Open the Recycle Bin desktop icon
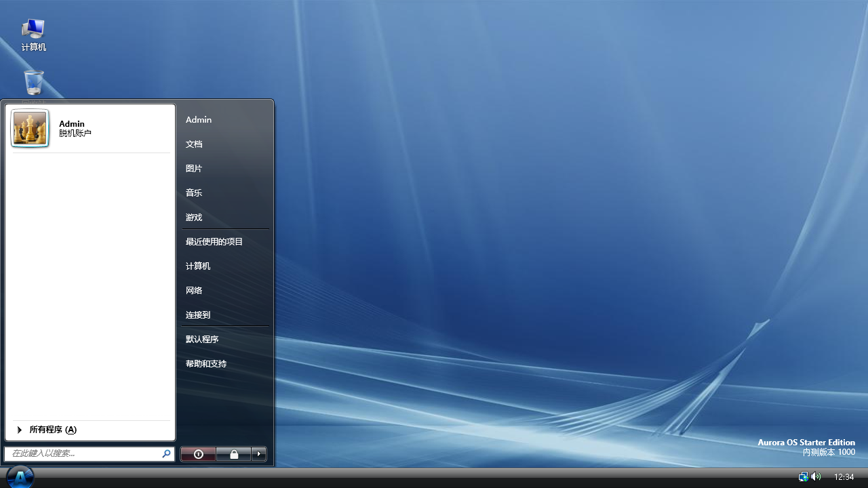Image resolution: width=868 pixels, height=488 pixels. (33, 83)
